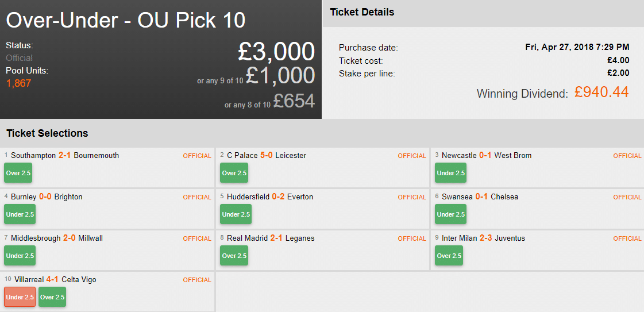Select Over 2.5 on Real Madrid vs Leganes

click(234, 256)
